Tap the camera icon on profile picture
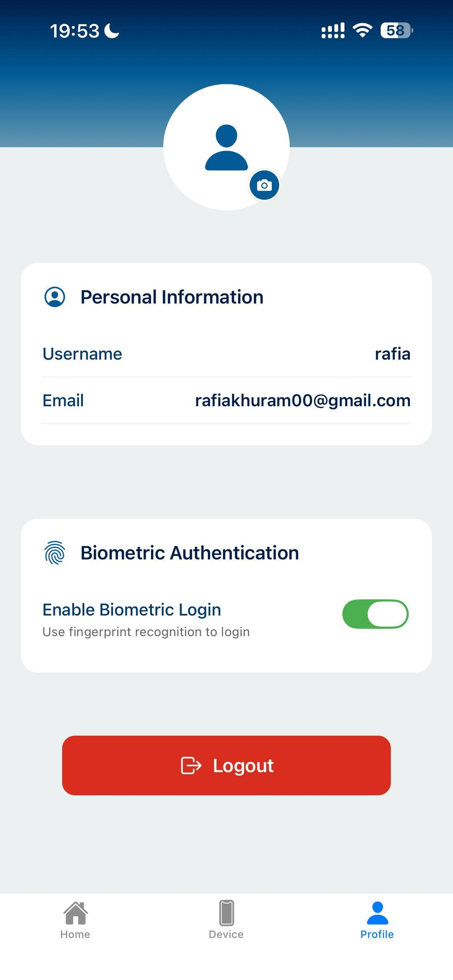453x980 pixels. [x=264, y=185]
